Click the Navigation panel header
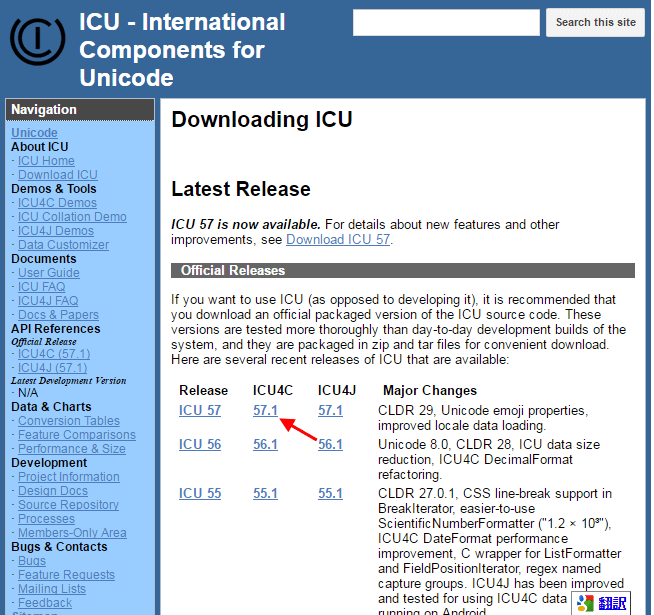654x615 pixels. coord(80,110)
